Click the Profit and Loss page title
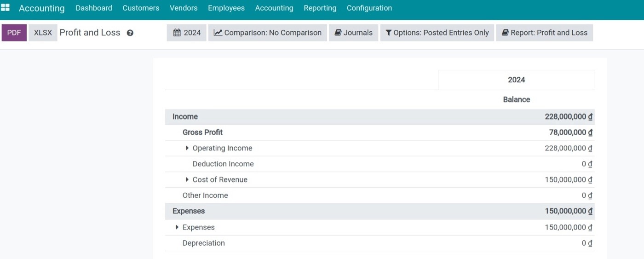This screenshot has height=259, width=644. tap(90, 33)
